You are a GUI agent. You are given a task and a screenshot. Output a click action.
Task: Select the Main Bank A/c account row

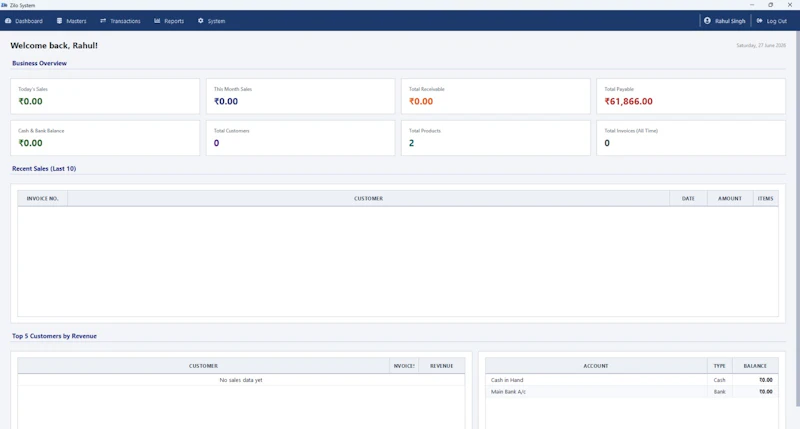coord(632,392)
